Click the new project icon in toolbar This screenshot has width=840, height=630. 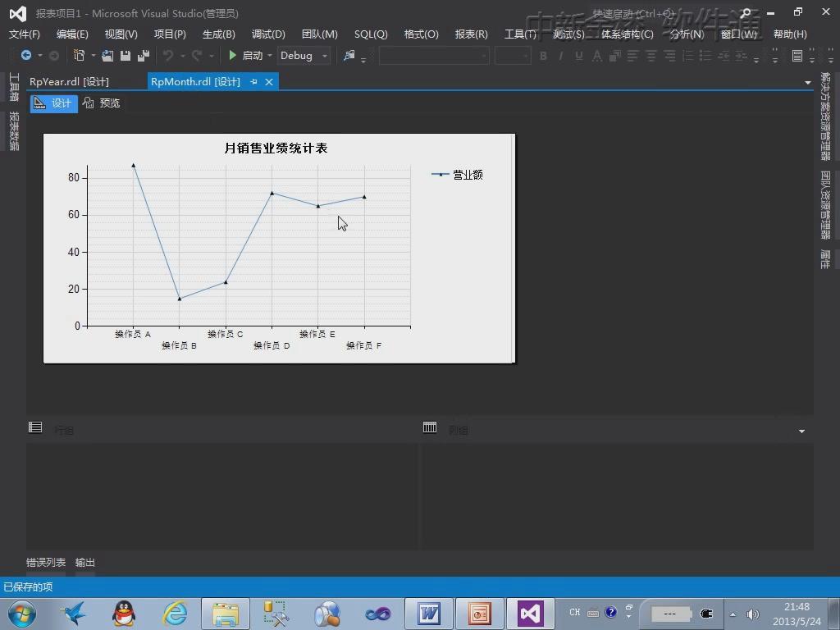click(x=80, y=55)
